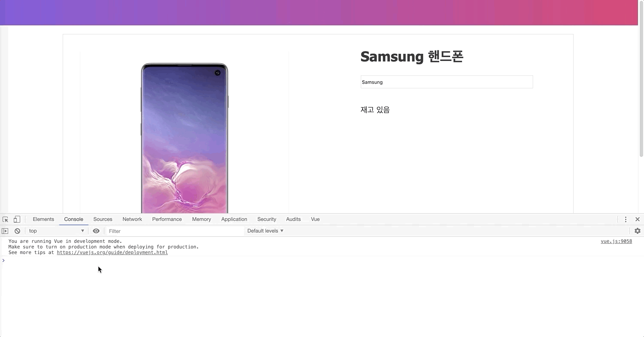Select the Application tab
644x337 pixels.
(234, 219)
